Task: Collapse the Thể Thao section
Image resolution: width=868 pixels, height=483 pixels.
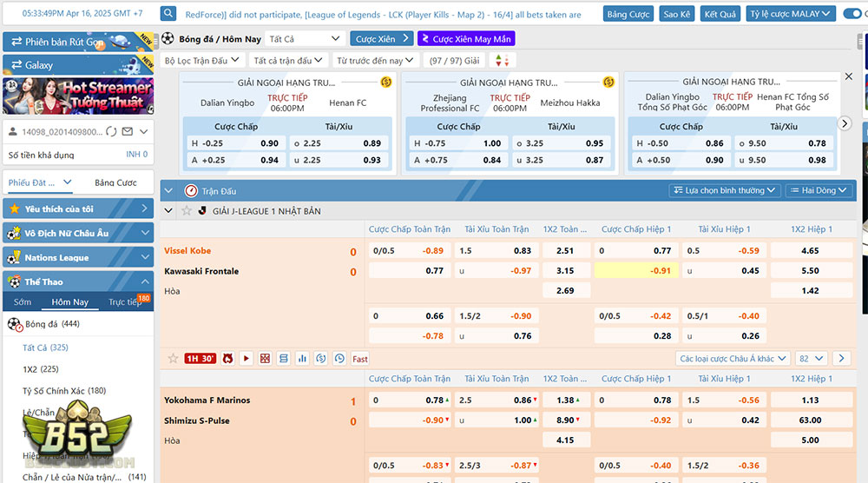Action: tap(78, 281)
